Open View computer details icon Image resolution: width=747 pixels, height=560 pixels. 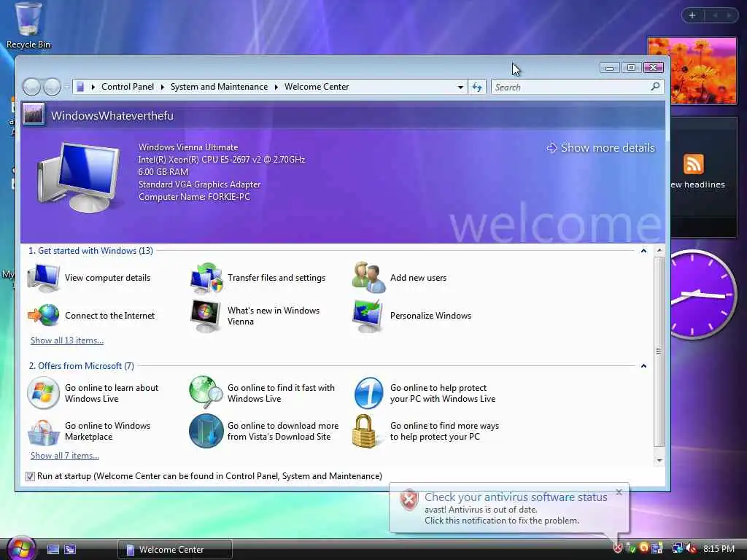[43, 278]
